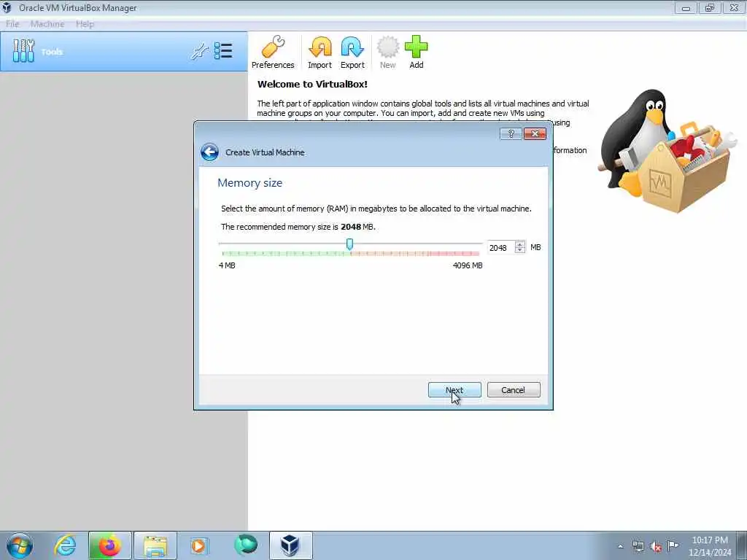Viewport: 747px width, 560px height.
Task: Restore down the VirtualBox Manager window
Action: click(x=710, y=7)
